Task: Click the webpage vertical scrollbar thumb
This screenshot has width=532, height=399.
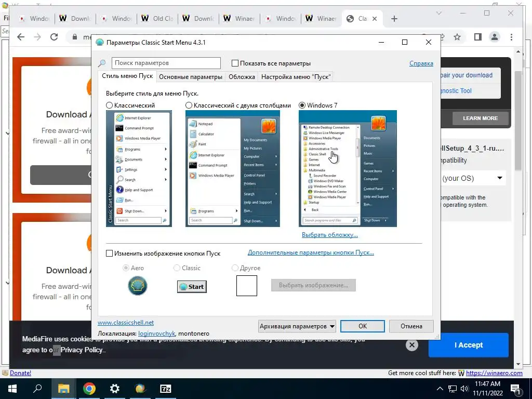Action: [518, 121]
